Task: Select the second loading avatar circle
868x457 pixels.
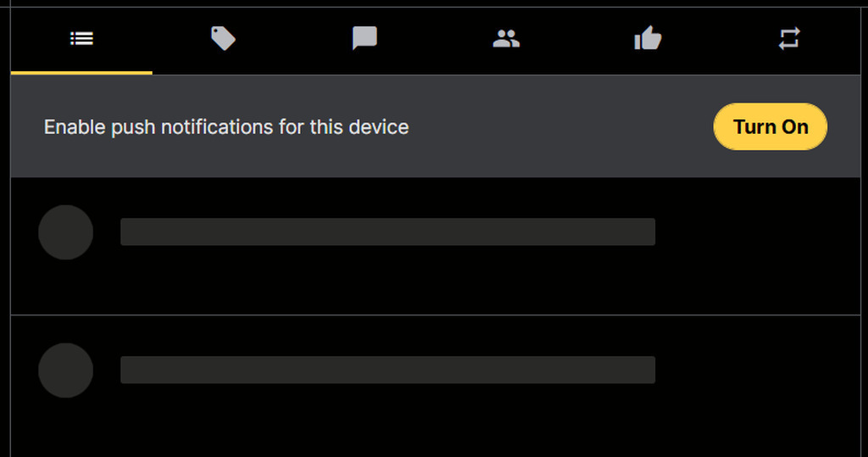Action: pos(66,370)
